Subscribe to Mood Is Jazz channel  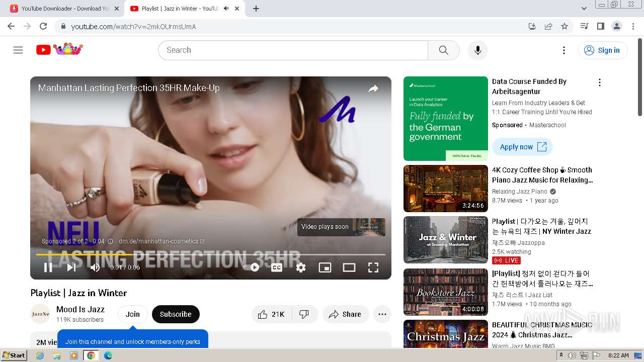[x=176, y=314]
